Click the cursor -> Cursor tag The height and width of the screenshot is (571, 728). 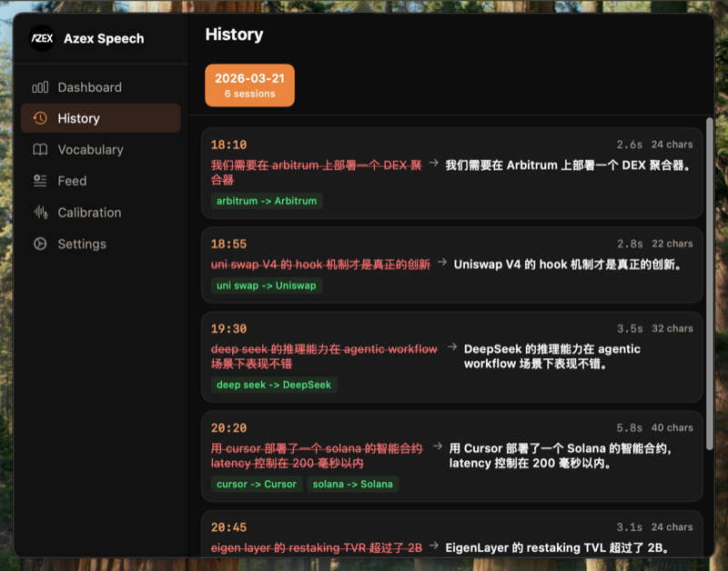pyautogui.click(x=257, y=484)
